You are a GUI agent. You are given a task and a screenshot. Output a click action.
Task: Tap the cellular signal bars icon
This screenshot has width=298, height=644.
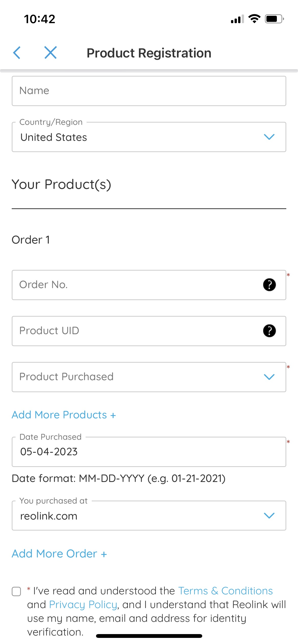pos(237,19)
